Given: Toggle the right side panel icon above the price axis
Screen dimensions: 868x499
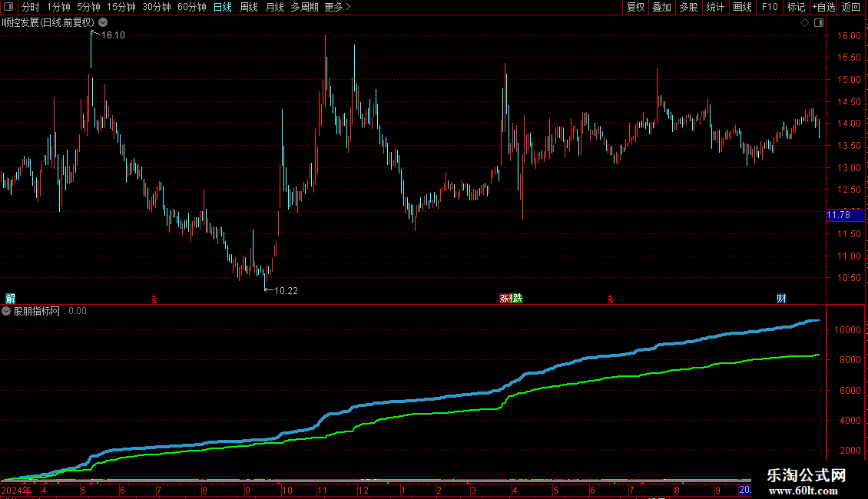Looking at the screenshot, I should click(819, 23).
